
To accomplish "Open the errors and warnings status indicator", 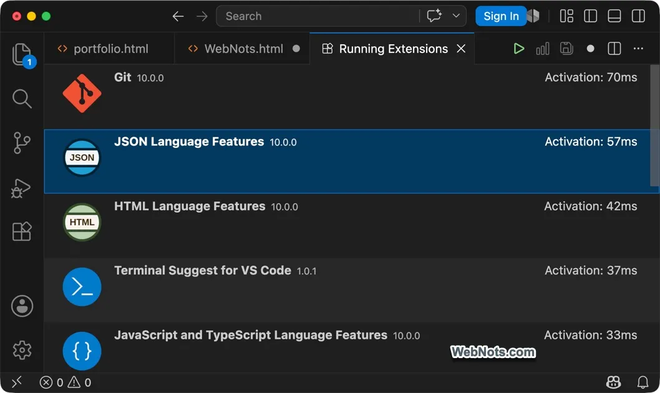I will tap(65, 382).
